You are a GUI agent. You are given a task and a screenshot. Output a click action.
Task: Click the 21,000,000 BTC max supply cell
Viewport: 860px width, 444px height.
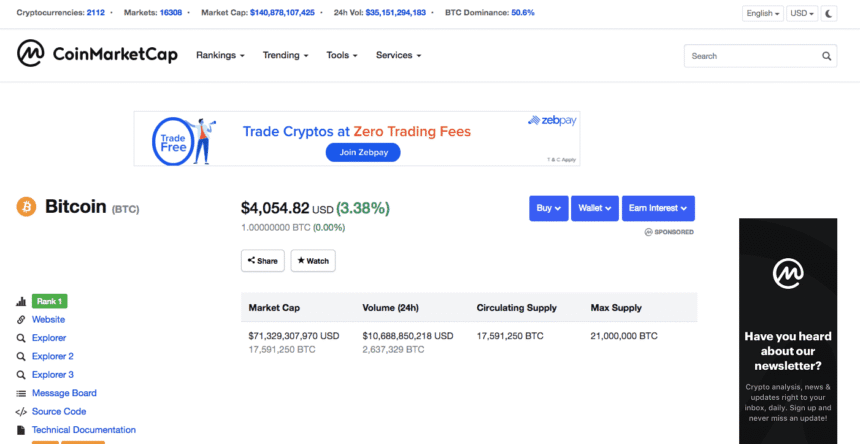point(624,336)
